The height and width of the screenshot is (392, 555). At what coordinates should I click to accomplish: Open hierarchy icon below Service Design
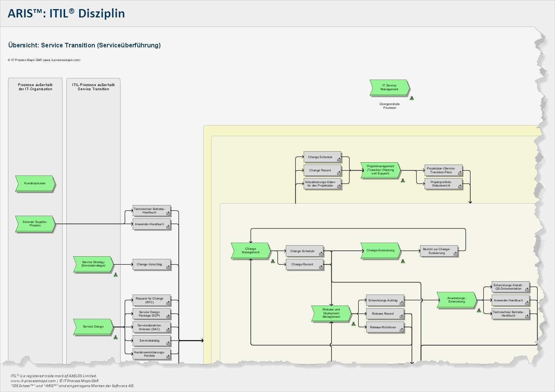tap(116, 337)
